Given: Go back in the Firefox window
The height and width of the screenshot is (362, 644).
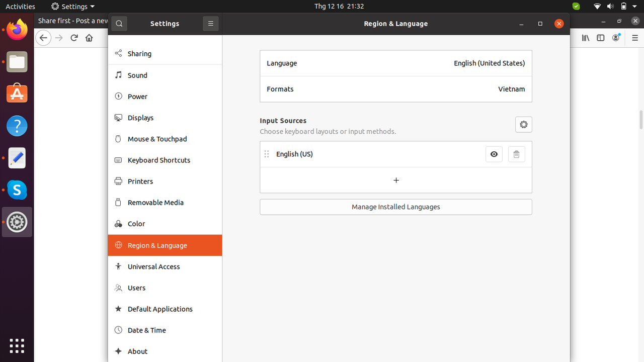Looking at the screenshot, I should tap(44, 38).
